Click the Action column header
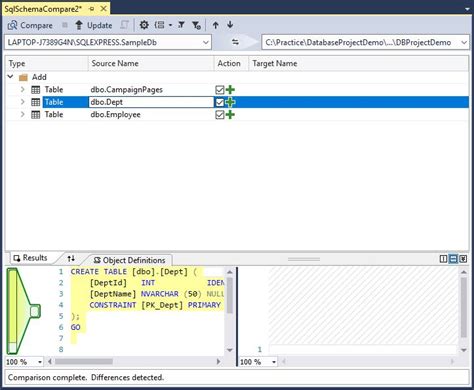 coord(231,63)
